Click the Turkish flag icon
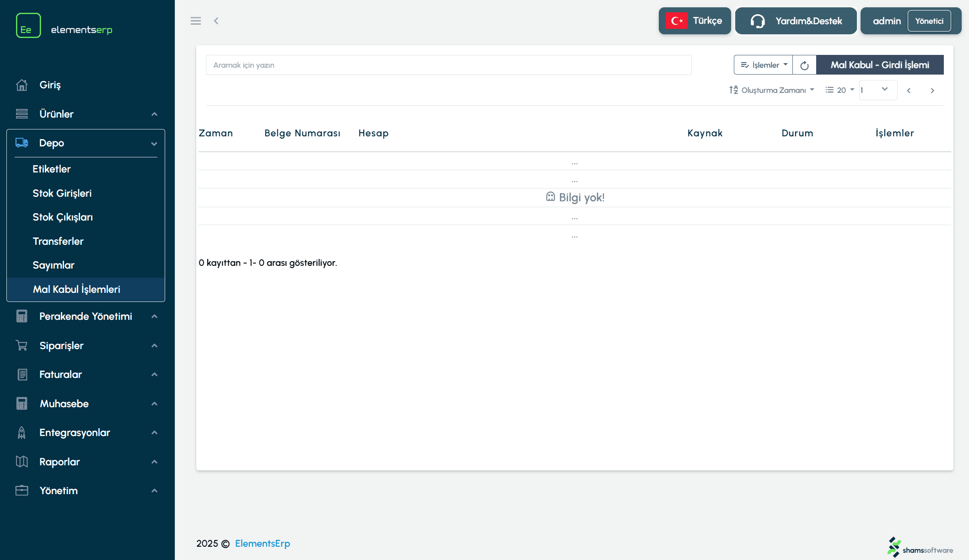The height and width of the screenshot is (560, 969). (x=677, y=21)
